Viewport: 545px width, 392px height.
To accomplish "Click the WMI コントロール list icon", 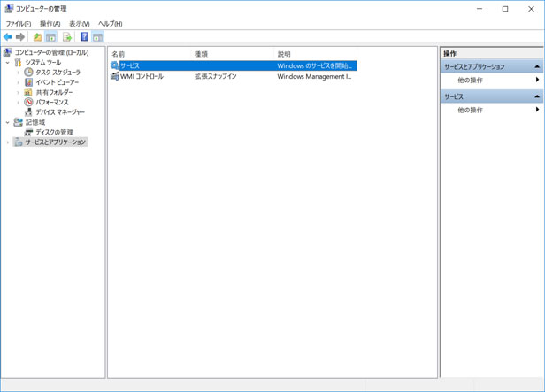I will pyautogui.click(x=115, y=76).
